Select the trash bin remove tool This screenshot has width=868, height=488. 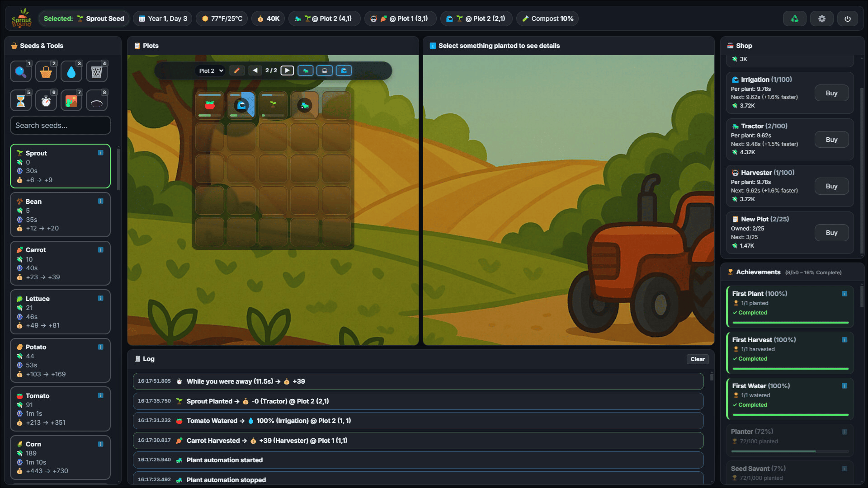click(x=96, y=72)
